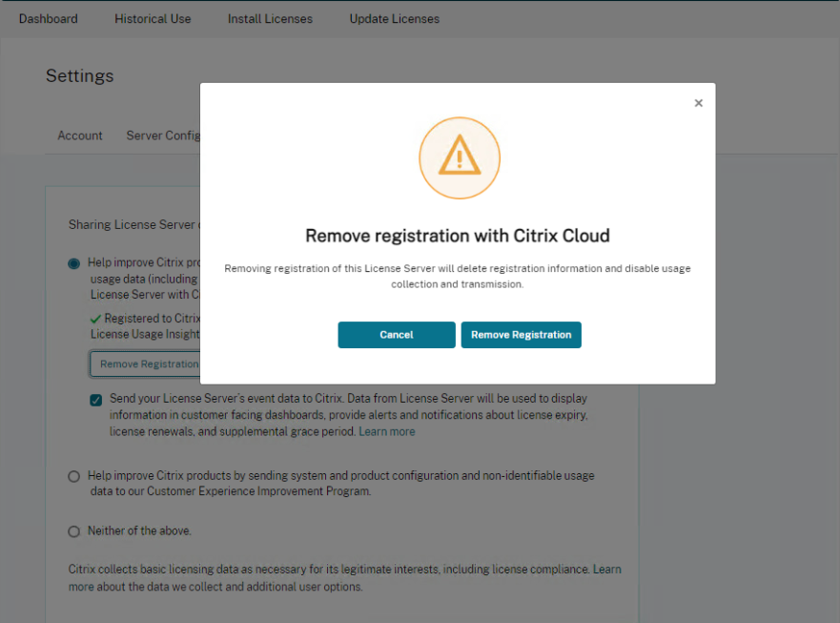Choose the Neither of the above option

[x=73, y=531]
